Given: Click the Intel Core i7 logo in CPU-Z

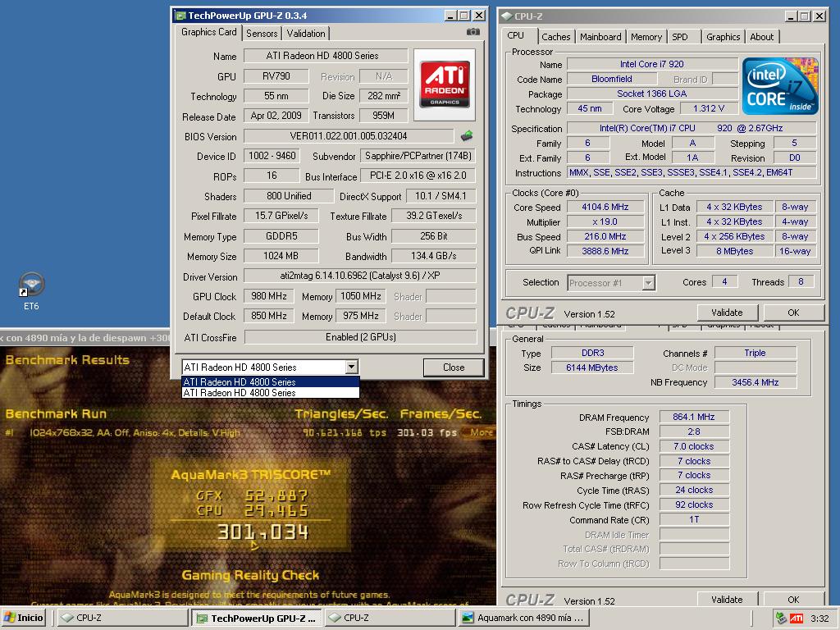Looking at the screenshot, I should coord(780,86).
